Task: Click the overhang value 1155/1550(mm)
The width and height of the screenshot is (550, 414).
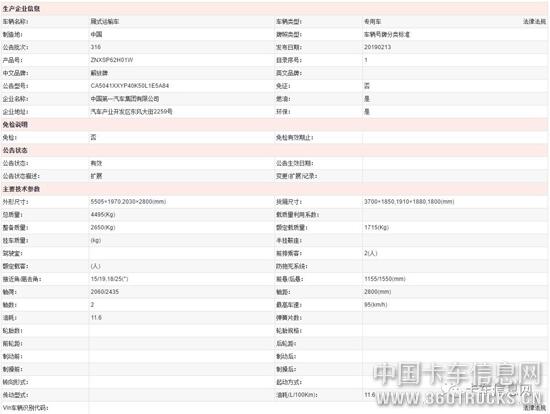Action: [x=384, y=279]
